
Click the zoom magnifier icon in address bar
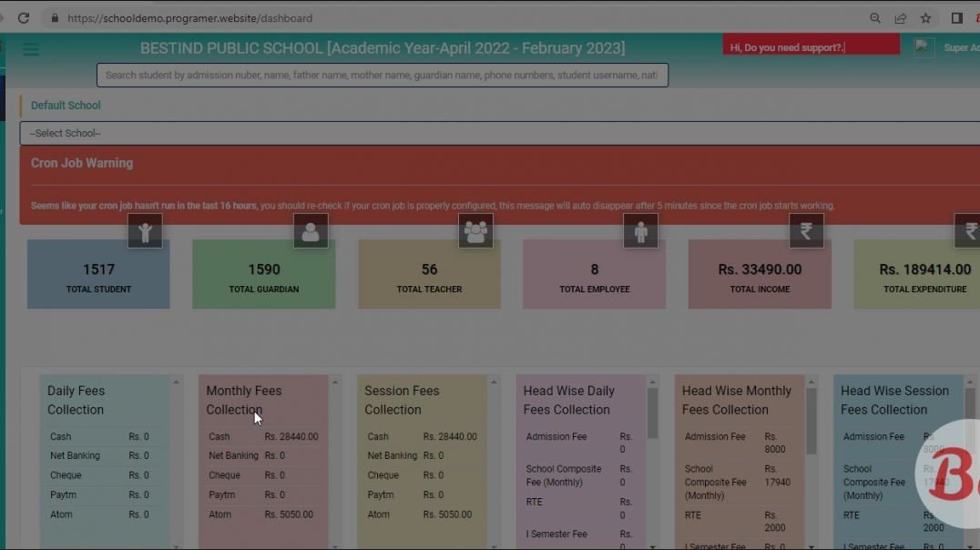(x=874, y=17)
